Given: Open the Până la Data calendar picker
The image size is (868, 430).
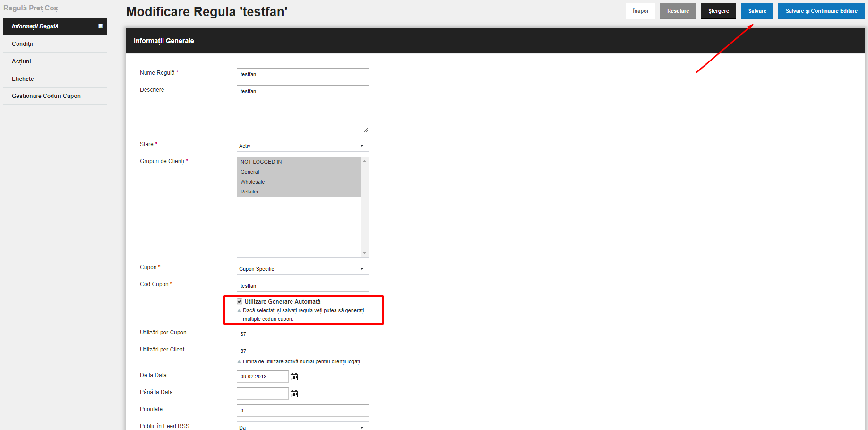Looking at the screenshot, I should 294,394.
